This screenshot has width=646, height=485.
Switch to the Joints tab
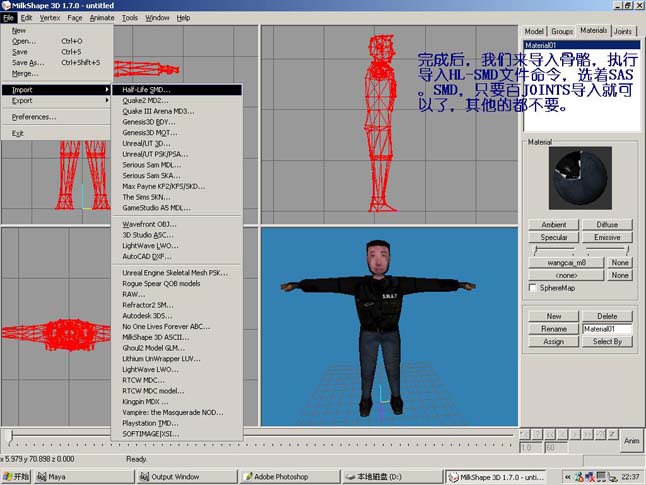623,31
